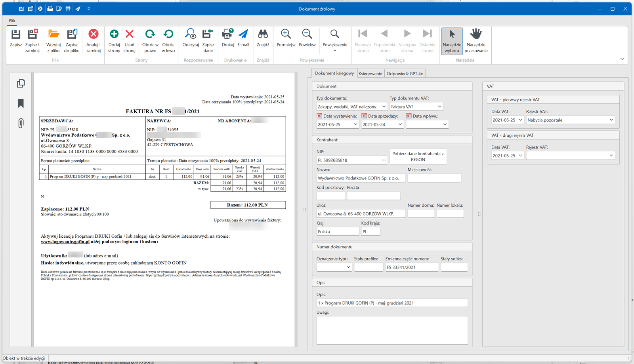Rotate page right with Obróć w prawo
This screenshot has width=634, height=364.
click(x=150, y=34)
